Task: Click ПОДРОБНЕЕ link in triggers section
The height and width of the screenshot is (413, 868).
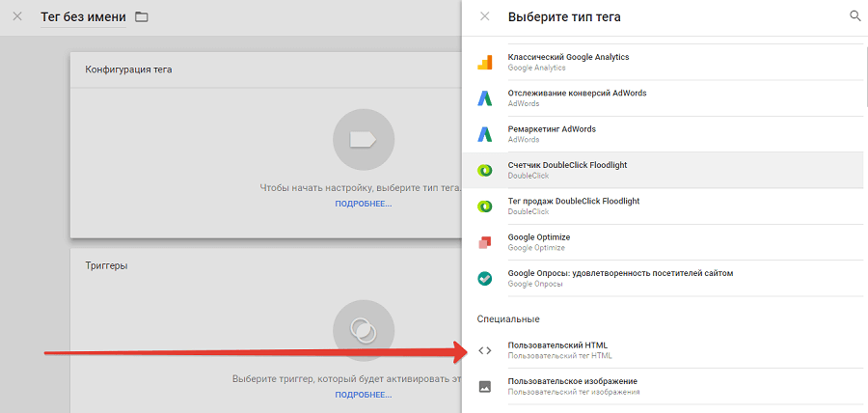Action: (x=364, y=395)
